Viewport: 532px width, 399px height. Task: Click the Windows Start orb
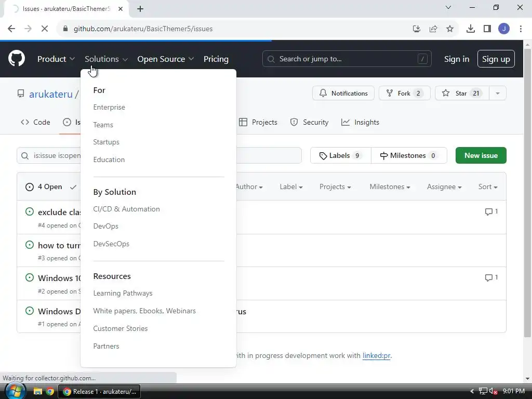15,391
